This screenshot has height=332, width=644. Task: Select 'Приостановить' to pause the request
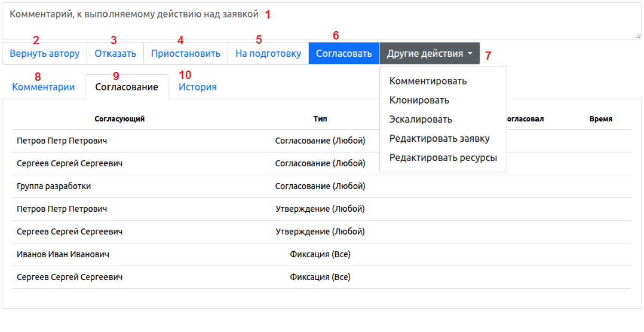[186, 53]
